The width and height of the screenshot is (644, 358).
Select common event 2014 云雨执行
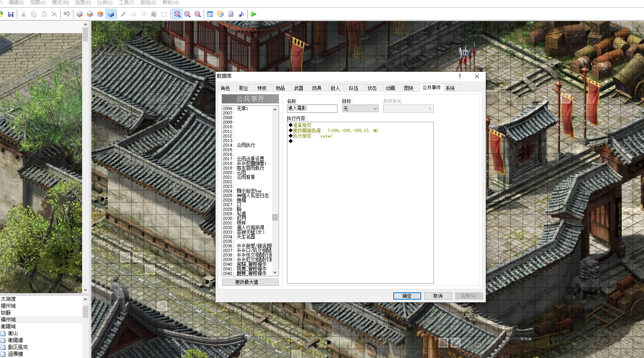coord(247,145)
